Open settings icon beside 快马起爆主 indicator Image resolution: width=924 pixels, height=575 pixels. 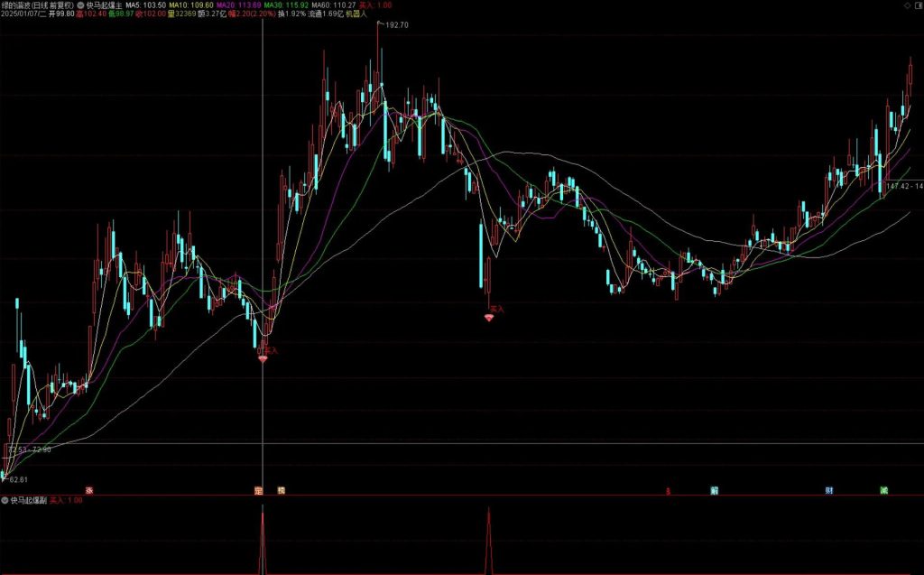pos(81,5)
